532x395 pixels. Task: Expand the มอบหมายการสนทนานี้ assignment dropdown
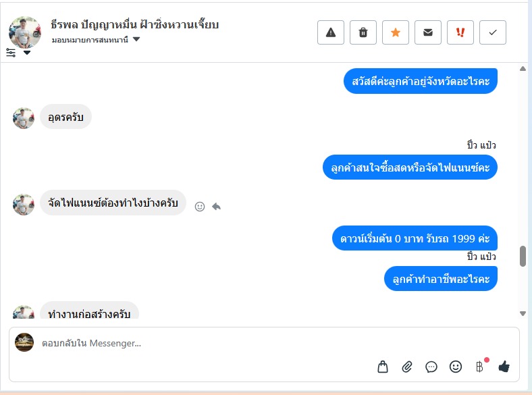[x=136, y=40]
